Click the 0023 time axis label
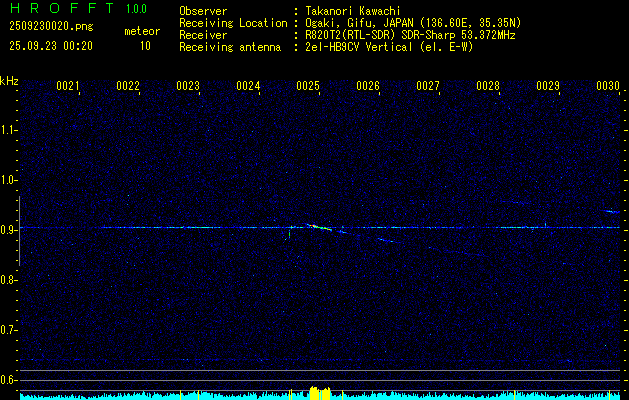The image size is (629, 400). click(x=188, y=85)
